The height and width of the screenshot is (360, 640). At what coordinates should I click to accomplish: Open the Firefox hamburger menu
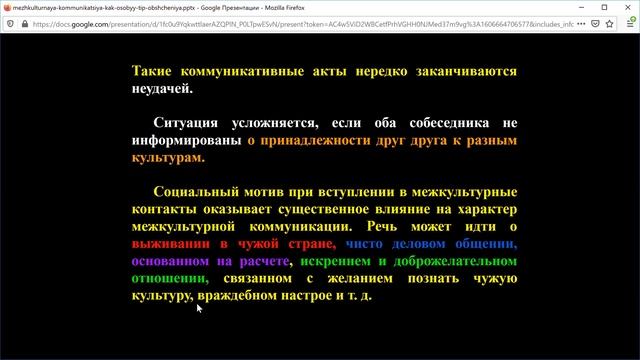631,23
